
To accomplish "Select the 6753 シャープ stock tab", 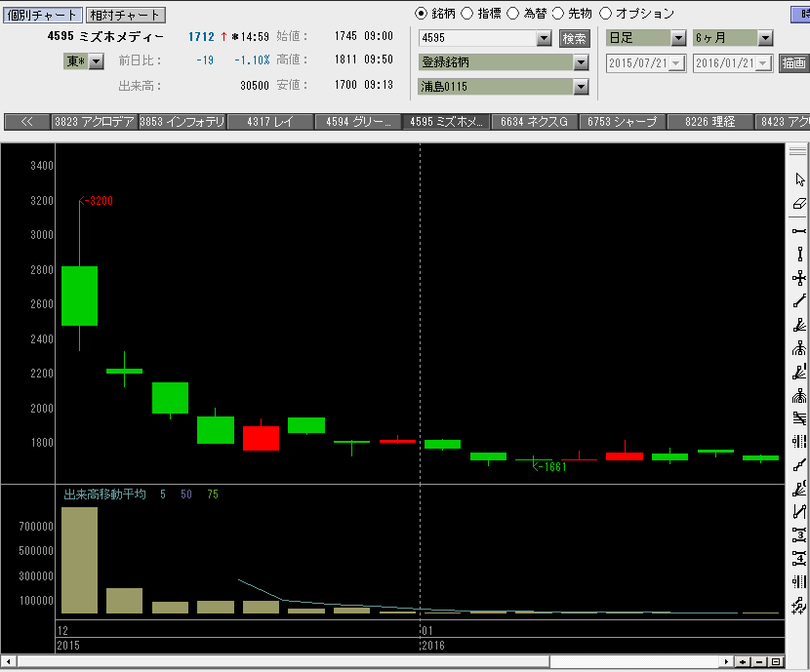I will [622, 122].
